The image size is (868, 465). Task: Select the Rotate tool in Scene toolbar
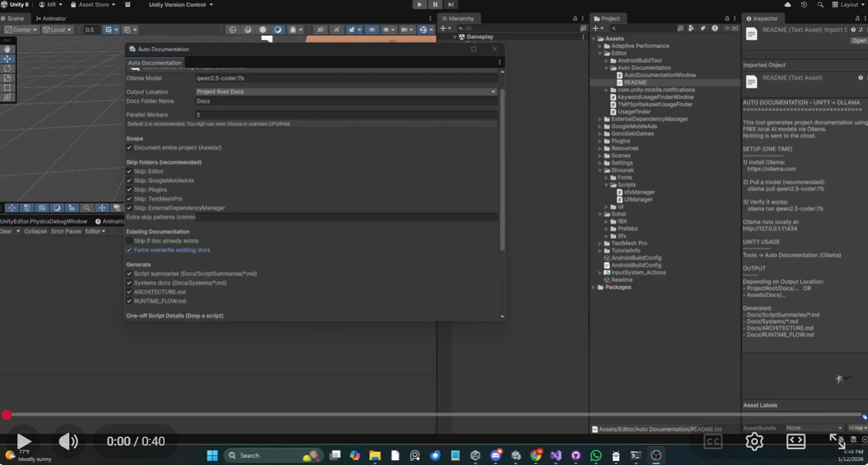pos(7,69)
